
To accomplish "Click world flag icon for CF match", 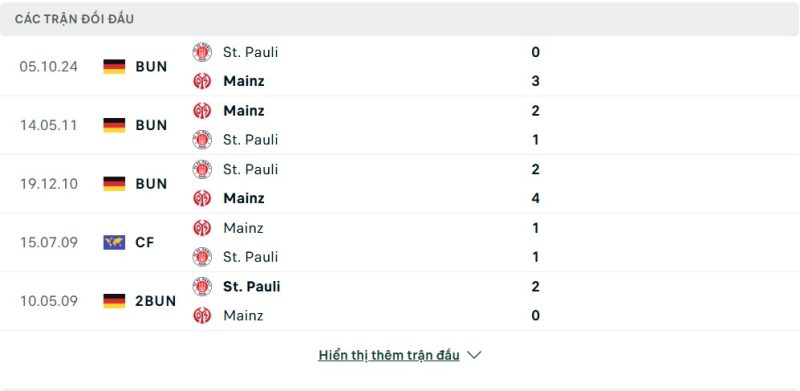I will pos(114,242).
